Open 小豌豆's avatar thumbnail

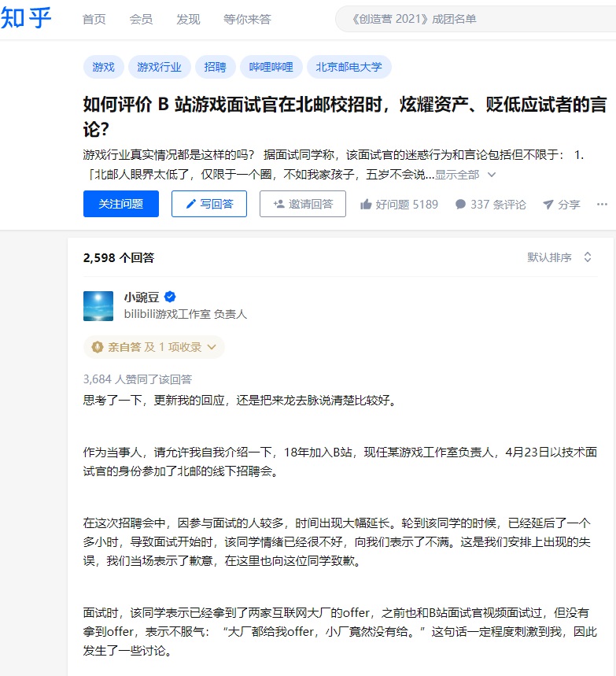point(98,306)
